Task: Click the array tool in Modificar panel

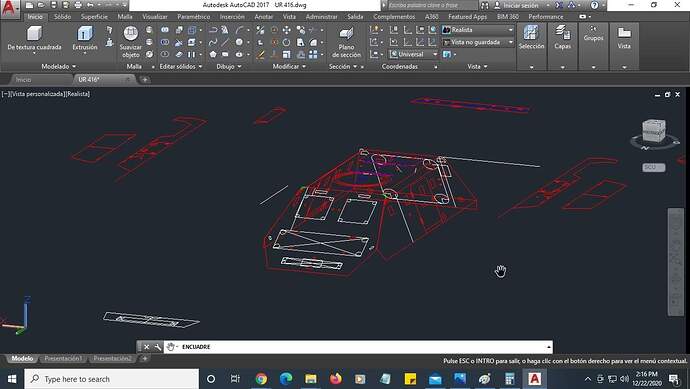Action: pos(313,55)
